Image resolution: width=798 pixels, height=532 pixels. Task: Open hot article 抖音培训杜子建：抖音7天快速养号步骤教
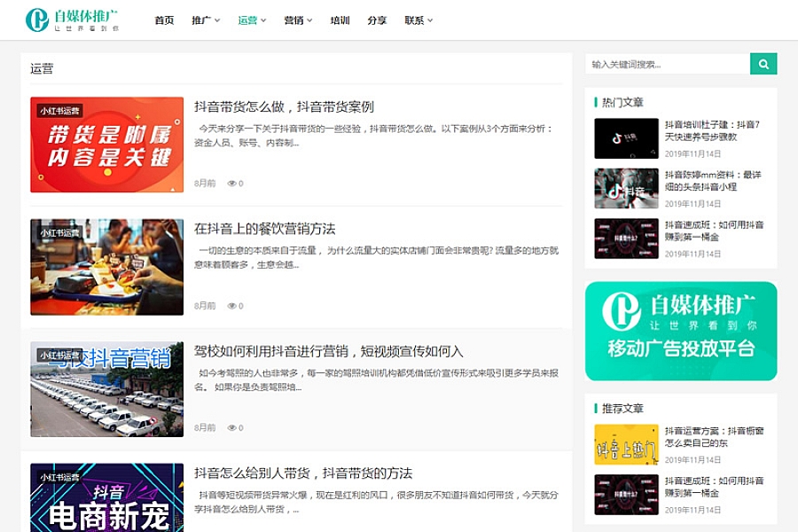pos(712,131)
